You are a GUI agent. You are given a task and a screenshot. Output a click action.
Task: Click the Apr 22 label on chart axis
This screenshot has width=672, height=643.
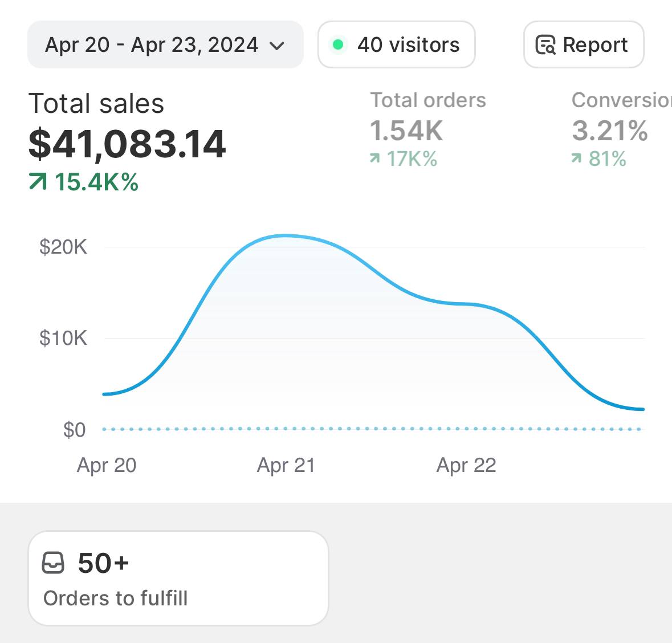tap(466, 465)
